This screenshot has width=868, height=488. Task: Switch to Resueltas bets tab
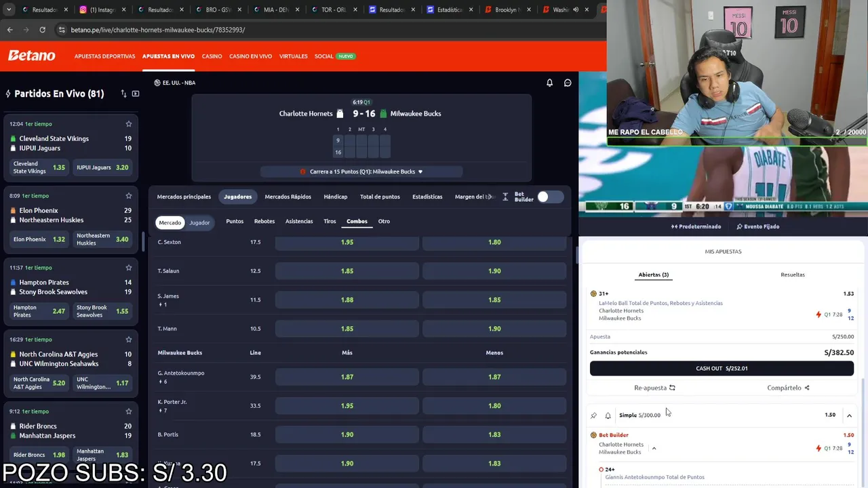tap(793, 274)
